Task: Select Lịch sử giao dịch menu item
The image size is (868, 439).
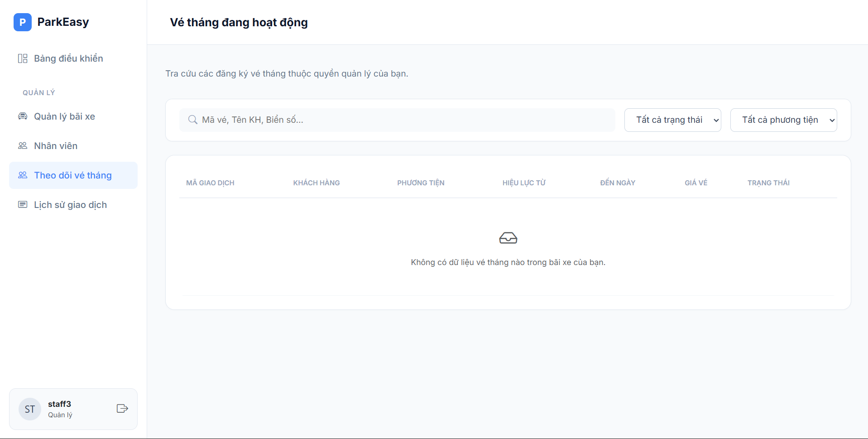Action: (x=70, y=205)
